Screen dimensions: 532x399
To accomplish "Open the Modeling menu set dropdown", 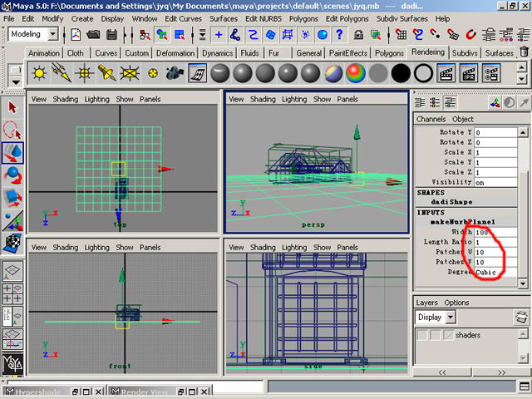I will click(x=53, y=34).
